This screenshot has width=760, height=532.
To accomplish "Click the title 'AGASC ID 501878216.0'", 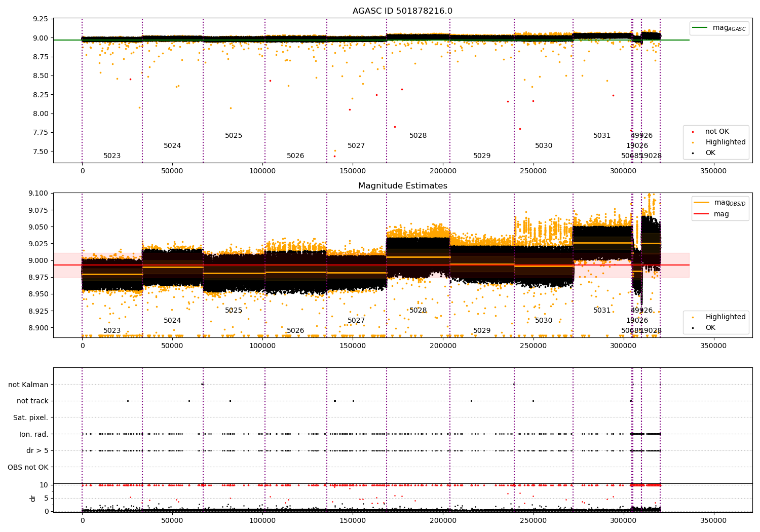I will pos(402,11).
